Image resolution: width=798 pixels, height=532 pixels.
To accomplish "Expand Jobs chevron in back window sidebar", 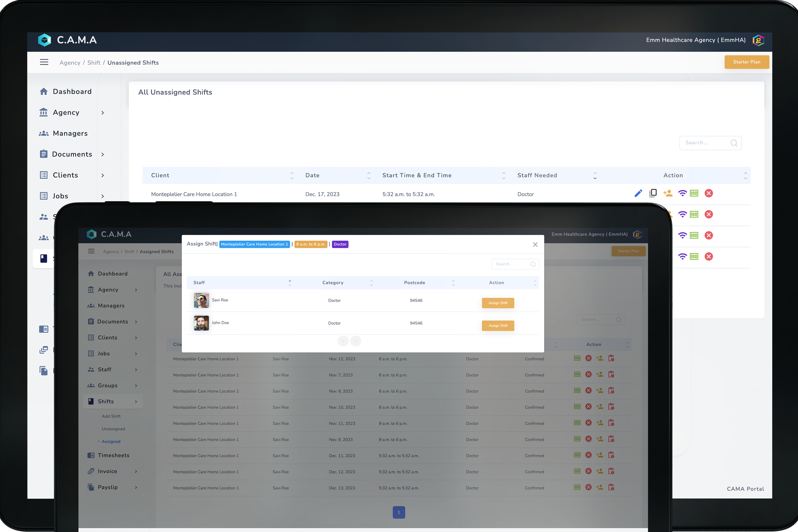I will [102, 196].
